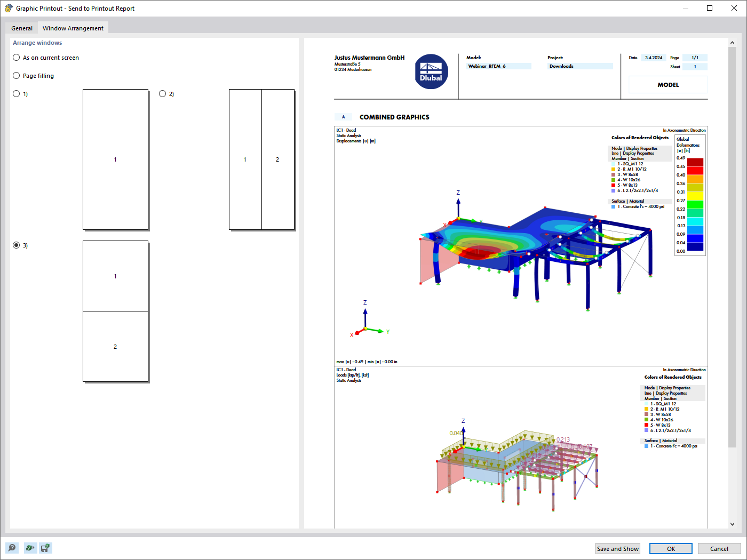This screenshot has width=747, height=560.
Task: Open help with the question mark icon
Action: click(x=12, y=548)
